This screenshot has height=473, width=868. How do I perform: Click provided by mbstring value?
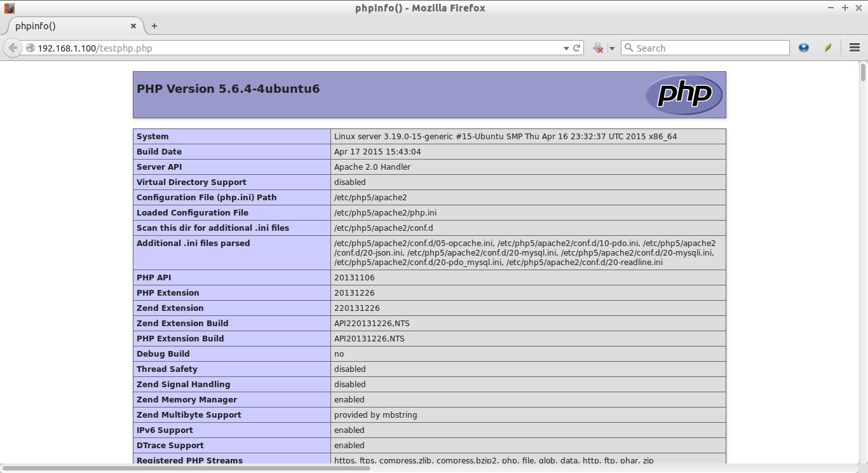376,415
